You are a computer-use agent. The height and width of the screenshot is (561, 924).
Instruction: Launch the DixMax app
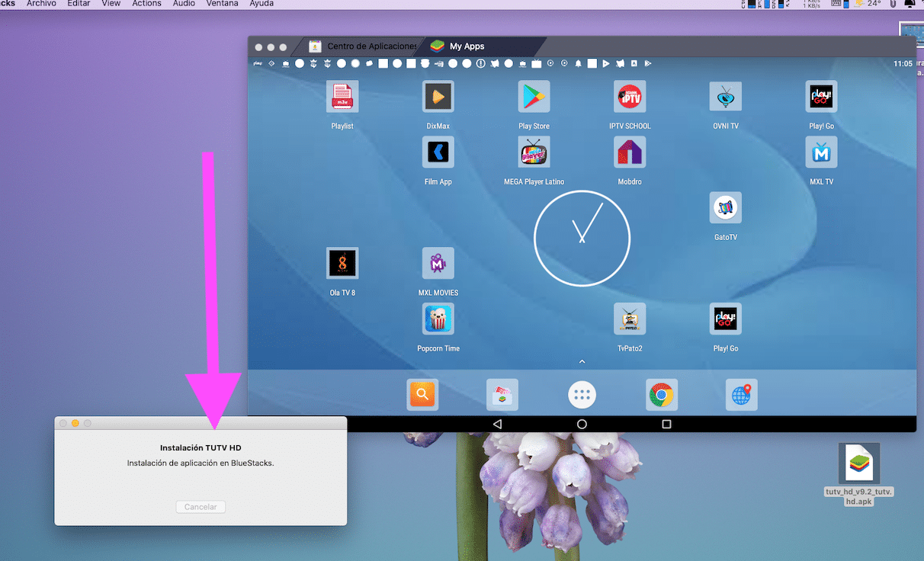pos(438,97)
